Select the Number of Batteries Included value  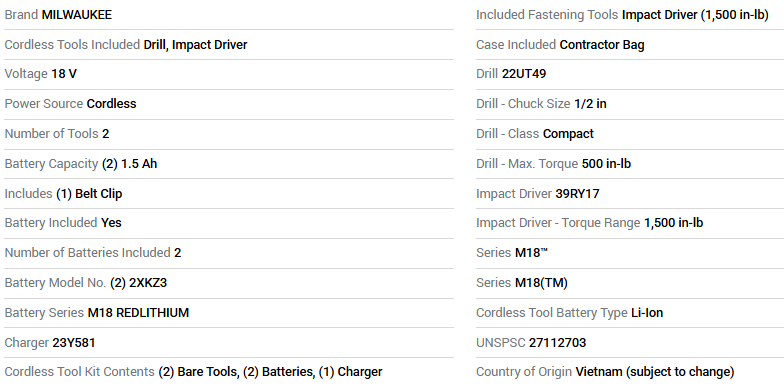tap(178, 253)
